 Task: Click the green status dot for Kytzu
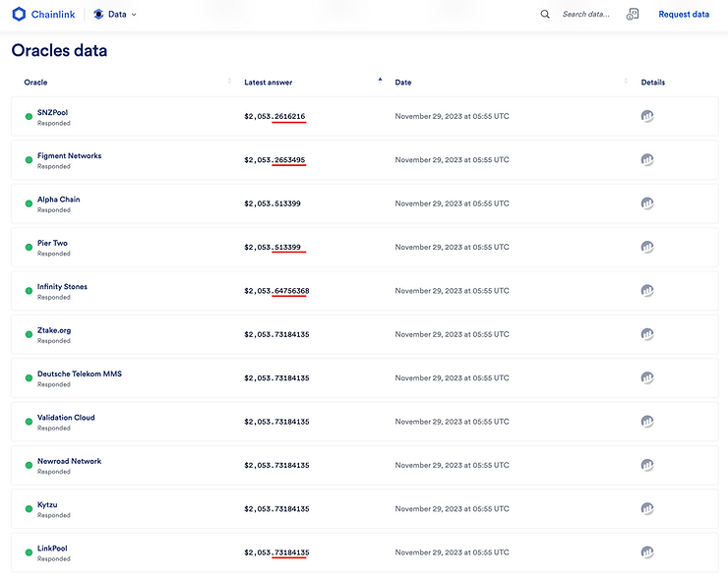coord(29,509)
